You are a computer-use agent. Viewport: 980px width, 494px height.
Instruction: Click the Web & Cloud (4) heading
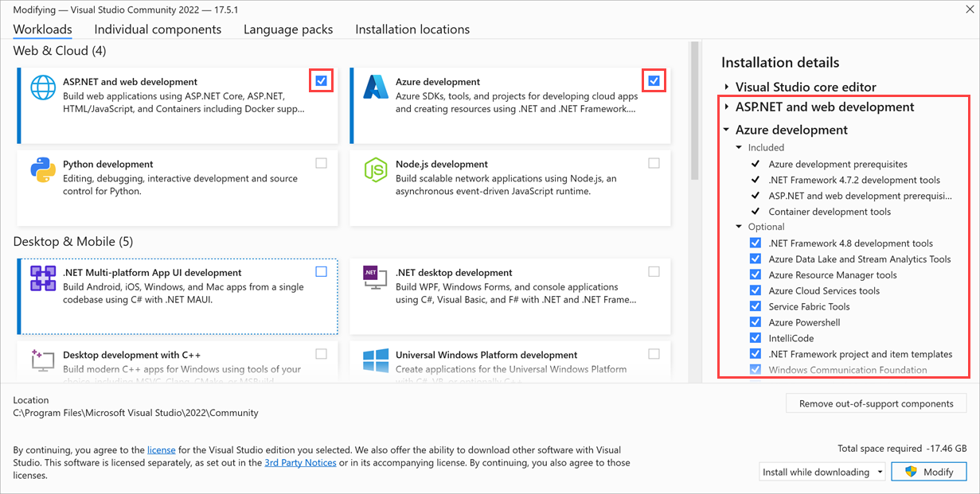click(60, 51)
